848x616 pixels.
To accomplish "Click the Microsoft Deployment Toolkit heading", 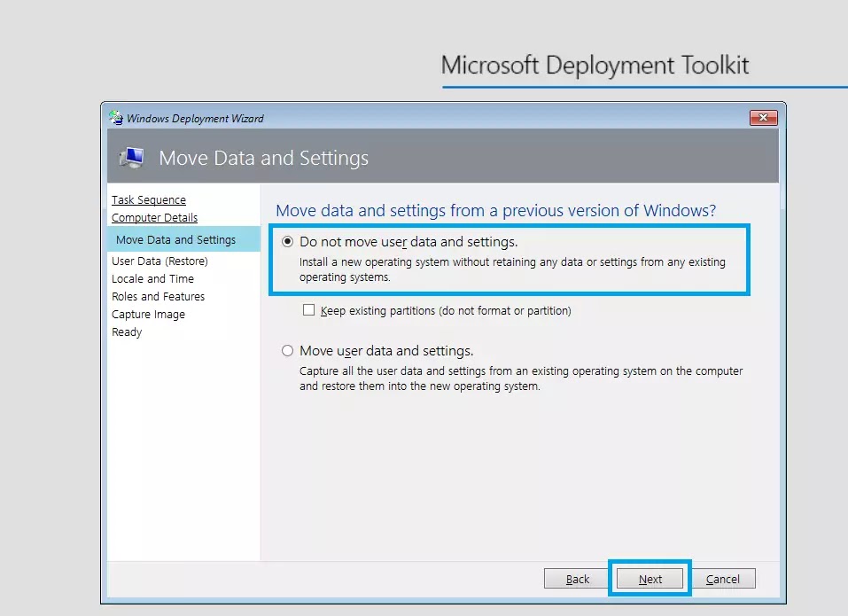I will [595, 66].
